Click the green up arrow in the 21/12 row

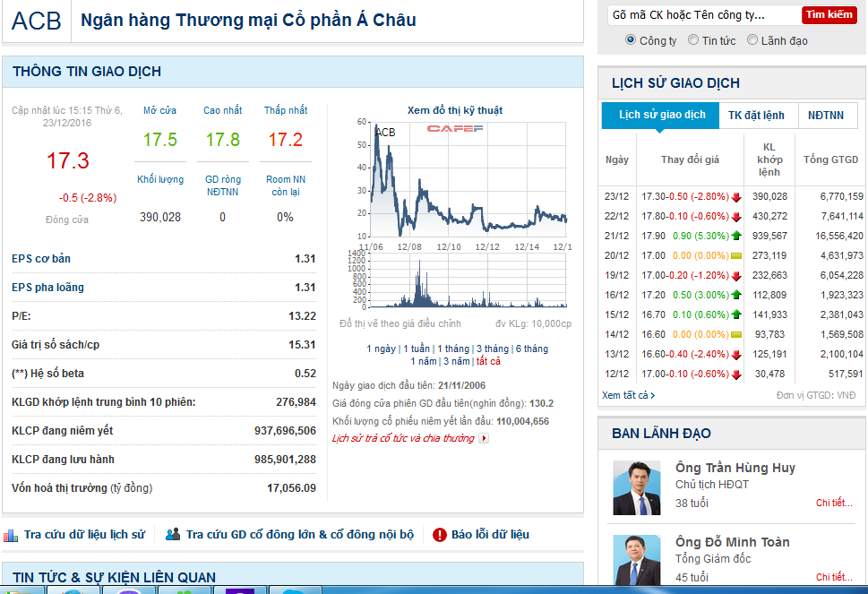736,236
